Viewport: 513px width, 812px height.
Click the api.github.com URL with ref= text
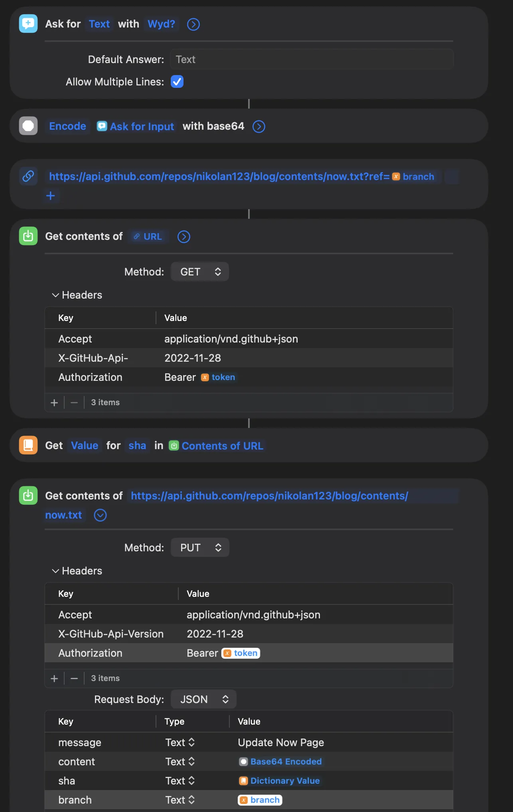[219, 176]
